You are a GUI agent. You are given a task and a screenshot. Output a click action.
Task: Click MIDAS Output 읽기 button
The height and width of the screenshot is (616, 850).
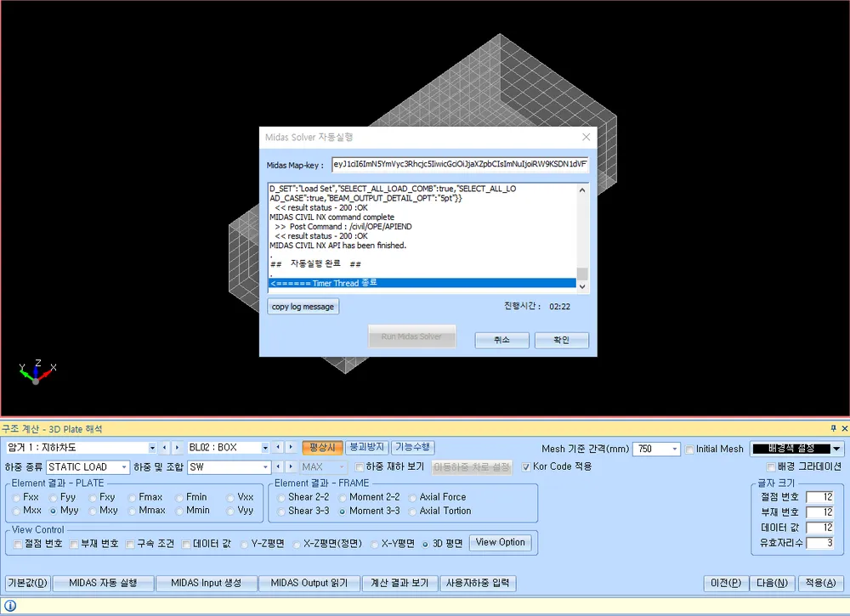309,583
